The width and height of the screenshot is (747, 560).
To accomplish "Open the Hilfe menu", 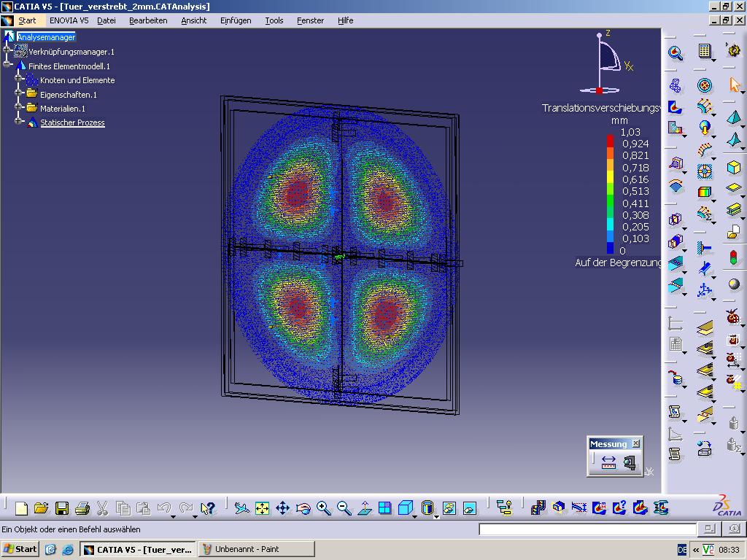I will (345, 20).
